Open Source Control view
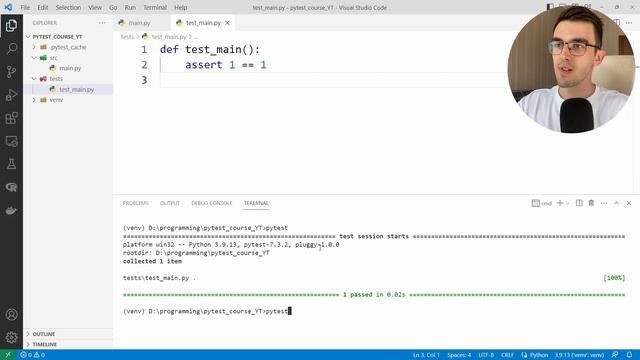The width and height of the screenshot is (640, 360). coord(11,72)
